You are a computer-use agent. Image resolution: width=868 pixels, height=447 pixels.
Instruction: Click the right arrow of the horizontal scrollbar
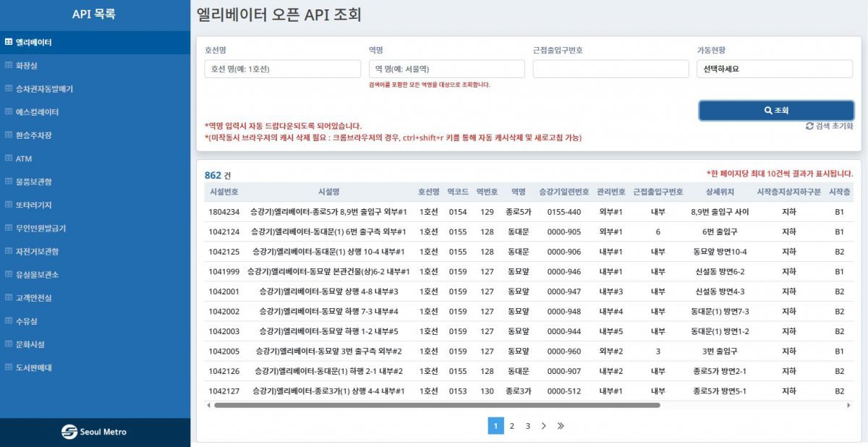pyautogui.click(x=849, y=405)
